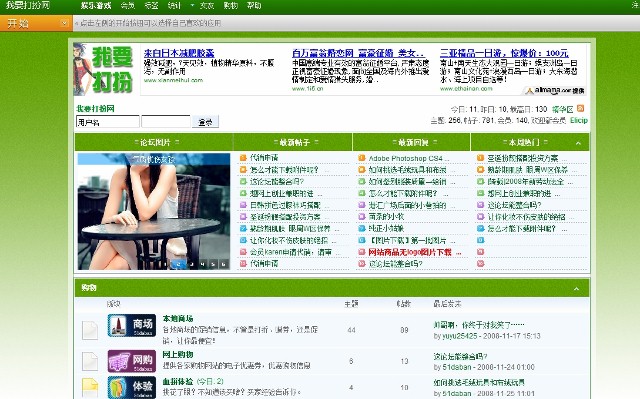Click the yellow page icon in 血拼体验 row

pyautogui.click(x=90, y=388)
